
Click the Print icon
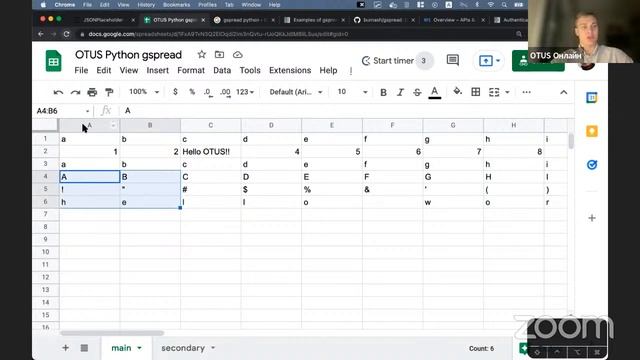(x=92, y=92)
